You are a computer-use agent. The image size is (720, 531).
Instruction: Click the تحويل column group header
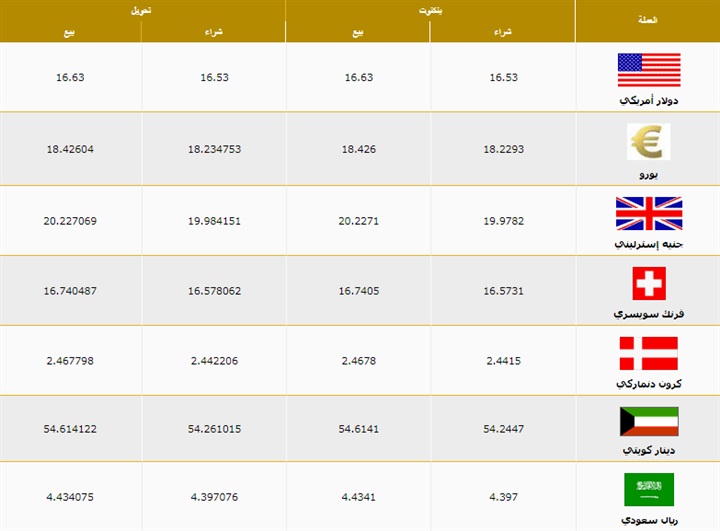(141, 8)
